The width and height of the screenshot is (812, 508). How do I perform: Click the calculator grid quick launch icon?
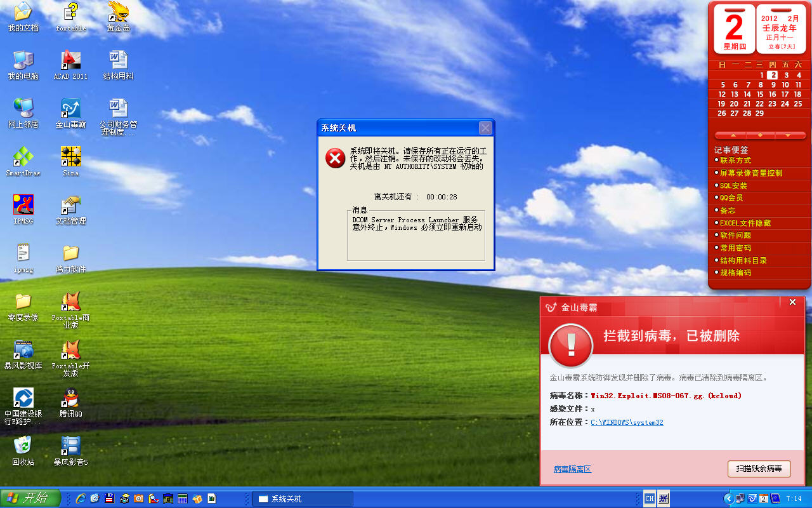(183, 498)
